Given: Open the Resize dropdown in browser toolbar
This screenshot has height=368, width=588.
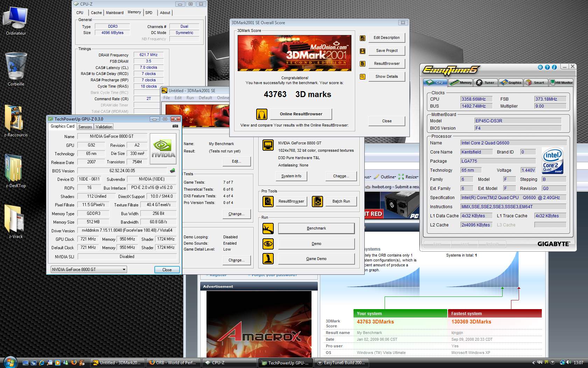Looking at the screenshot, I should coord(408,177).
